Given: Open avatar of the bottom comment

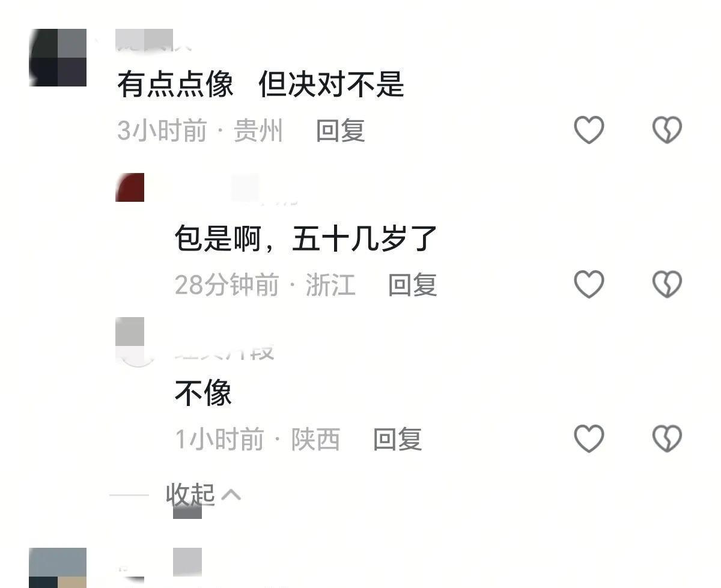Looking at the screenshot, I should pos(58,568).
